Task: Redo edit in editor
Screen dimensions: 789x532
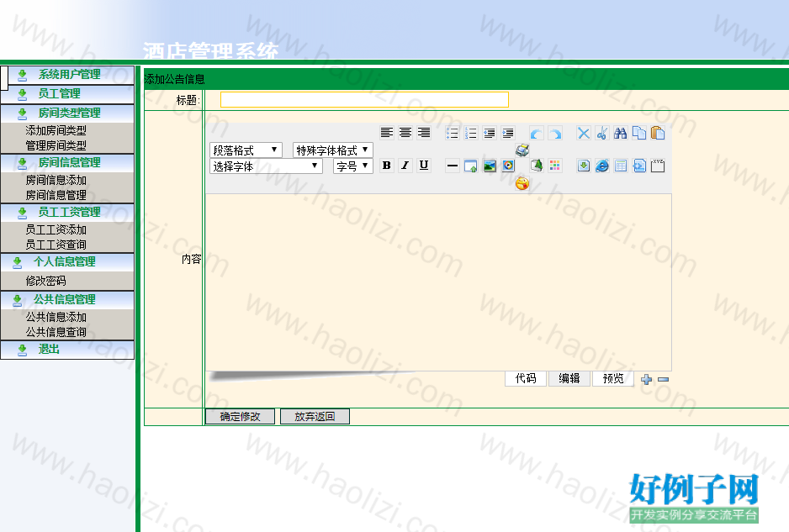Action: (555, 133)
